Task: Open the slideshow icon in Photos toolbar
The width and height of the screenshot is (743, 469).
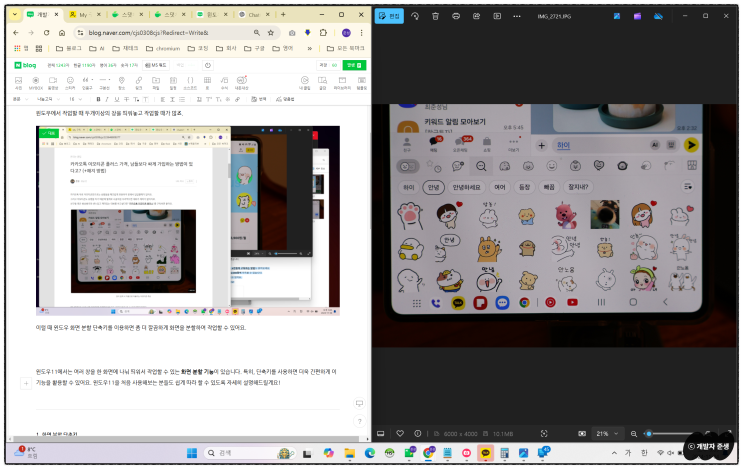Action: [x=497, y=16]
